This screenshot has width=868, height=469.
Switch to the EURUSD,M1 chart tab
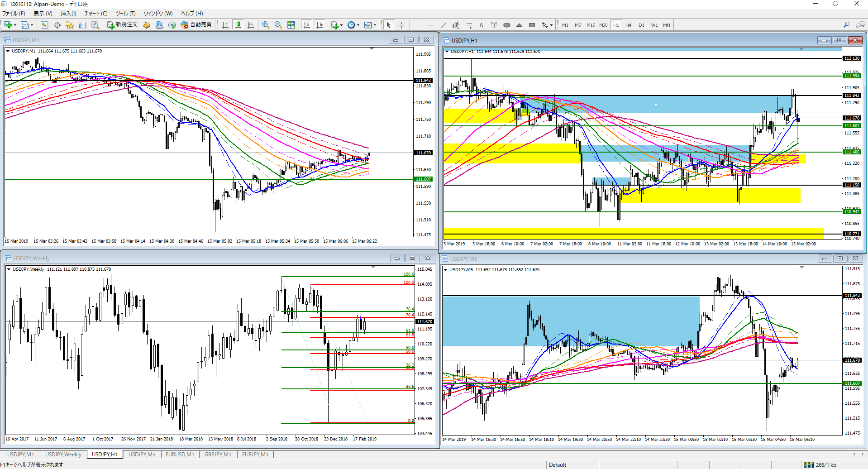tap(180, 455)
